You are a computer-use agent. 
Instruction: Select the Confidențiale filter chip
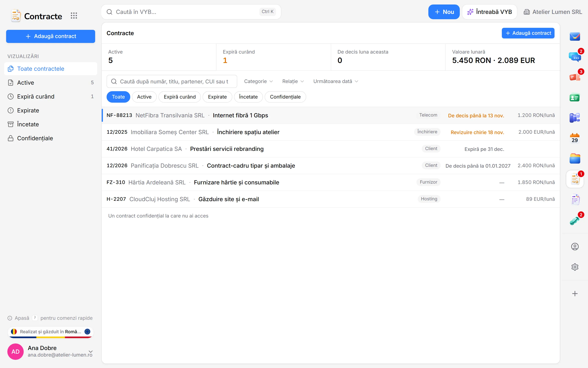click(285, 97)
